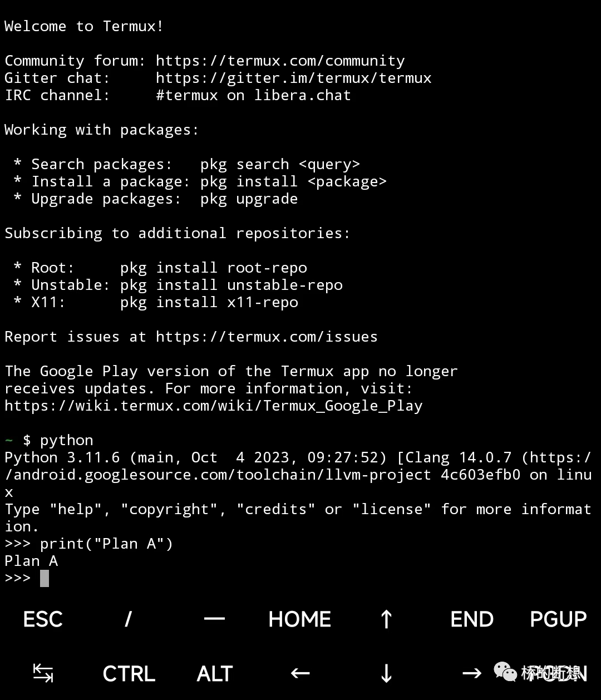
Task: Tap the dash key in extra keys row
Action: pos(214,619)
